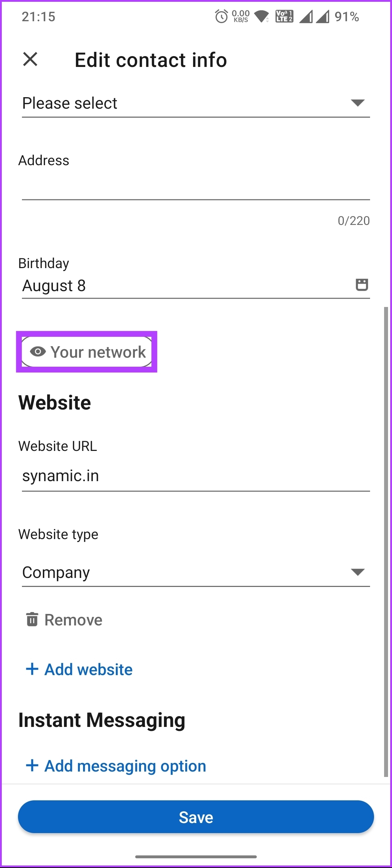Close the Edit contact info screen
The image size is (392, 868).
(x=30, y=59)
